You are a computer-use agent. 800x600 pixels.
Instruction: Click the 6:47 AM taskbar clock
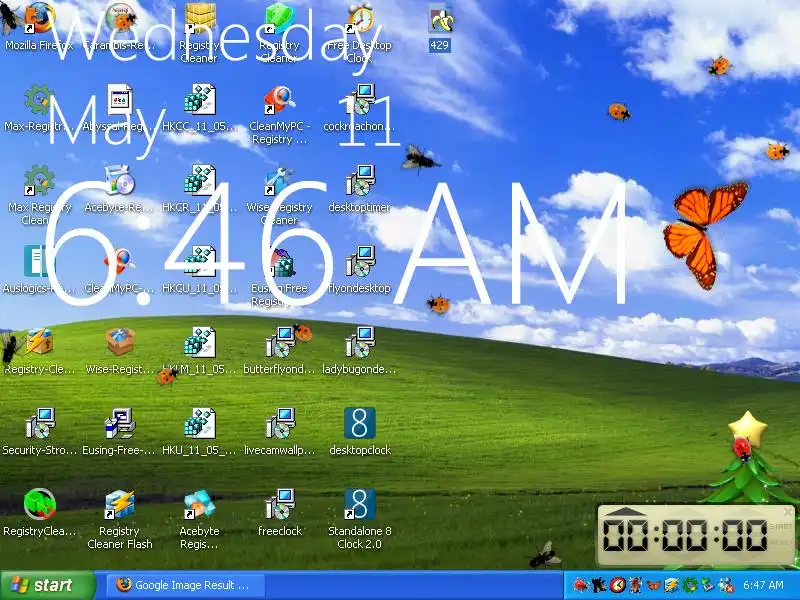click(764, 585)
